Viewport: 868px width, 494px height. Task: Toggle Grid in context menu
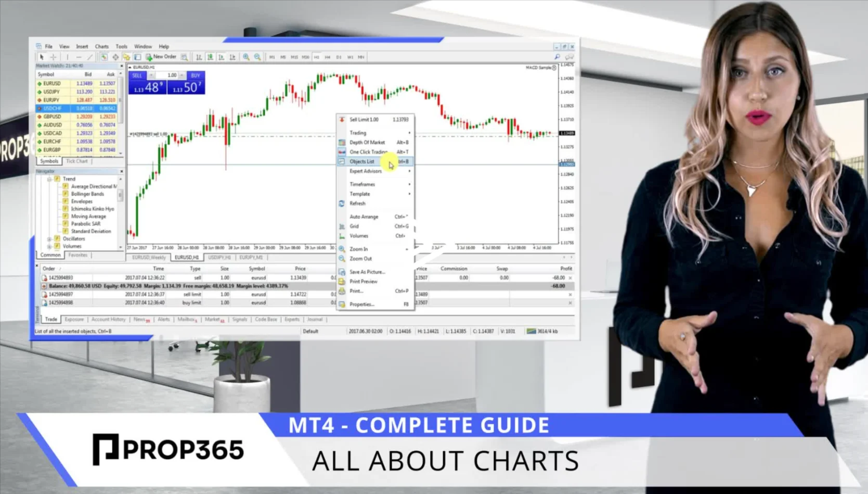tap(375, 226)
